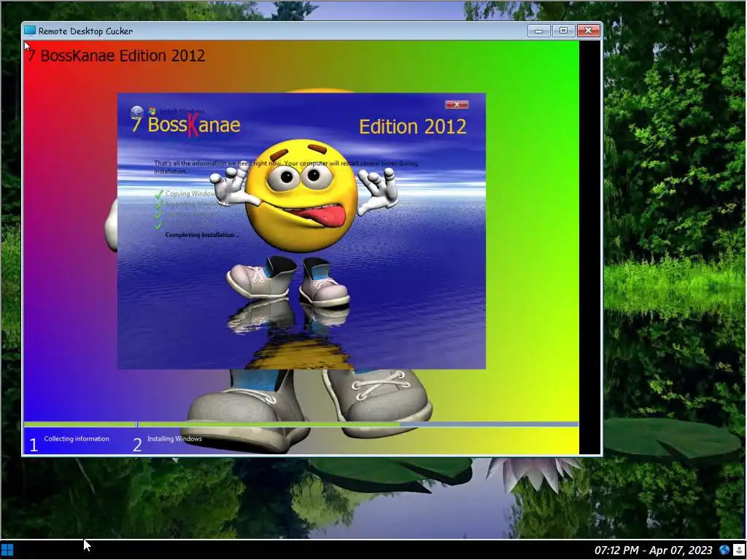This screenshot has height=560, width=747.
Task: Click the Remote Desktop Cucker monitor icon
Action: tap(29, 31)
